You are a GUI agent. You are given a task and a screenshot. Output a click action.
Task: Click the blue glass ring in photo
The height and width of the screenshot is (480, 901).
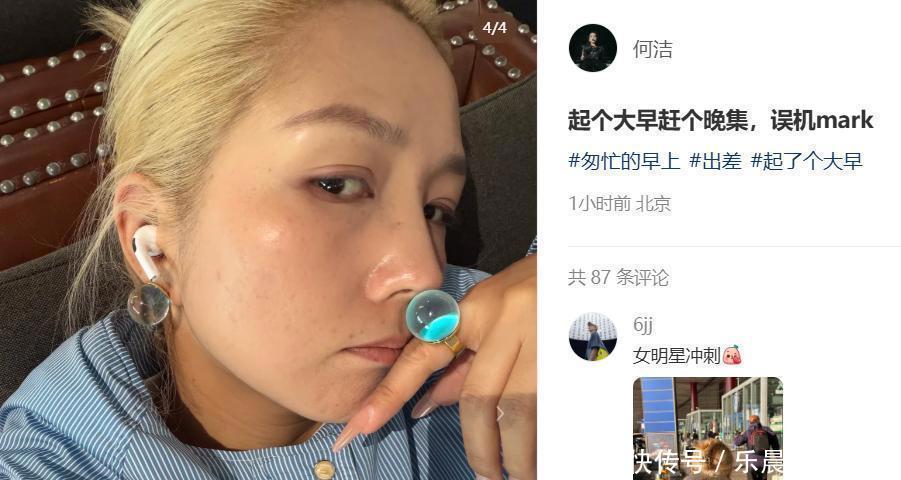click(x=433, y=318)
